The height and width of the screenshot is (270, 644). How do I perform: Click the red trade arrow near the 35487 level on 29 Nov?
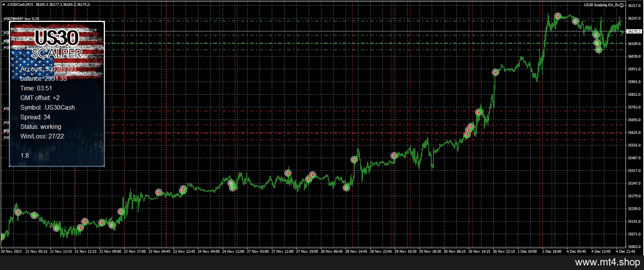394,156
